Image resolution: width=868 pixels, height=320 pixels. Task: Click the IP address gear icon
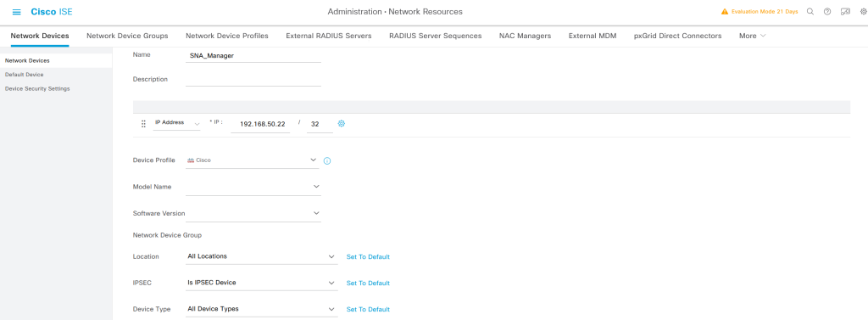(342, 124)
